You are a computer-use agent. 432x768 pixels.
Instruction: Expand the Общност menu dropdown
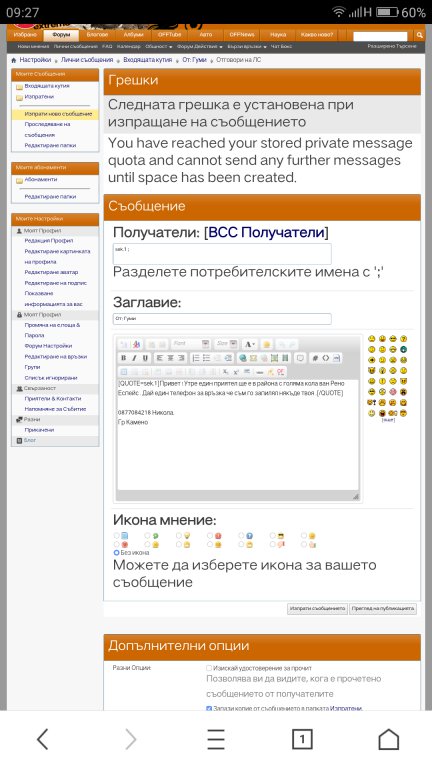(x=159, y=47)
